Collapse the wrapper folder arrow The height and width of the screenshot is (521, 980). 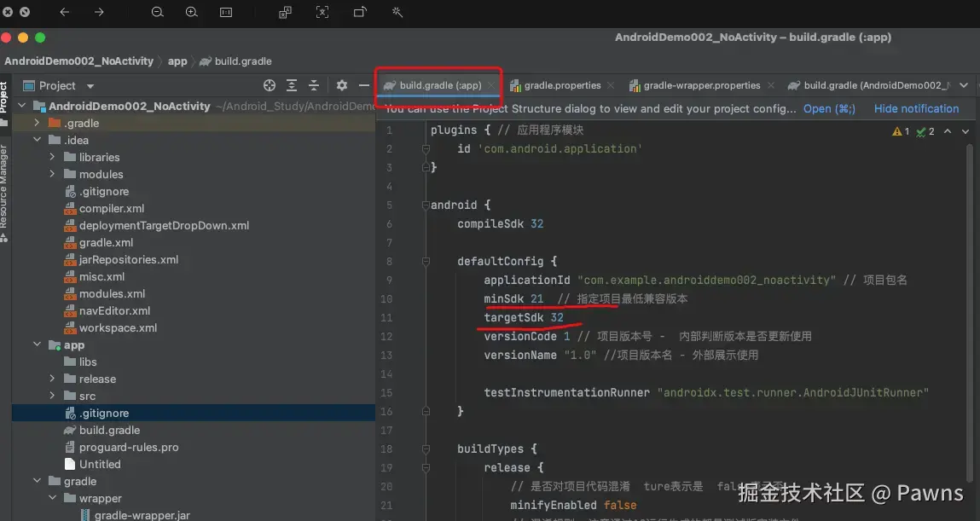point(53,498)
